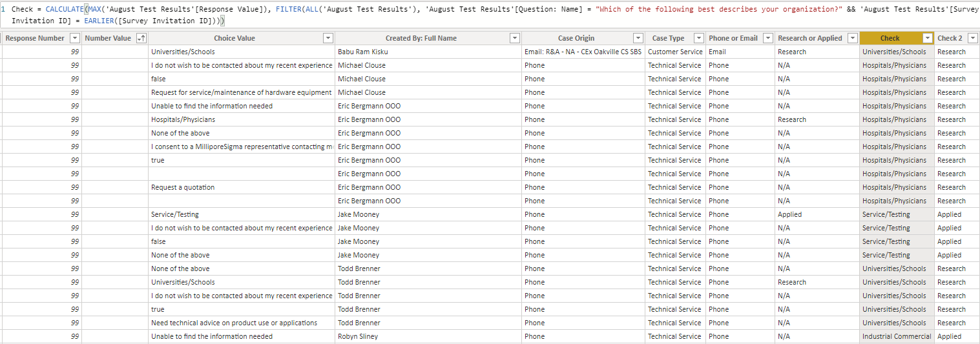Viewport: 980px width, 344px height.
Task: Open the Case Origin column filter dropdown
Action: (638, 38)
